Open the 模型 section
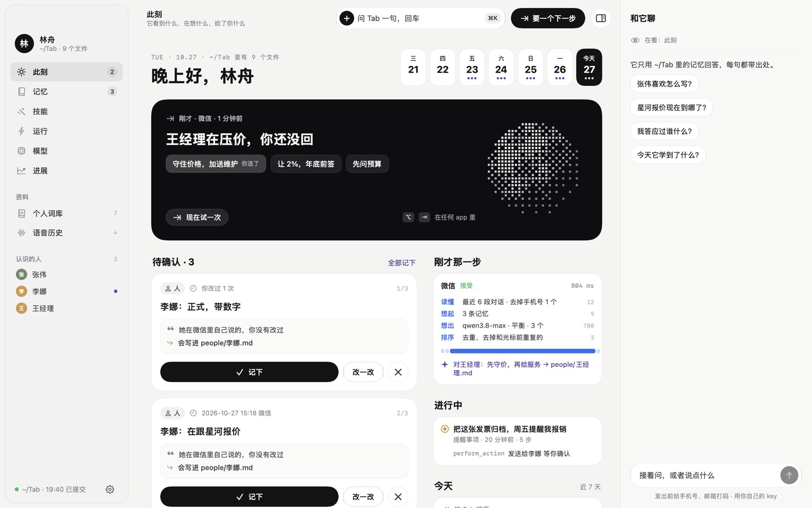The height and width of the screenshot is (508, 812). [66, 151]
